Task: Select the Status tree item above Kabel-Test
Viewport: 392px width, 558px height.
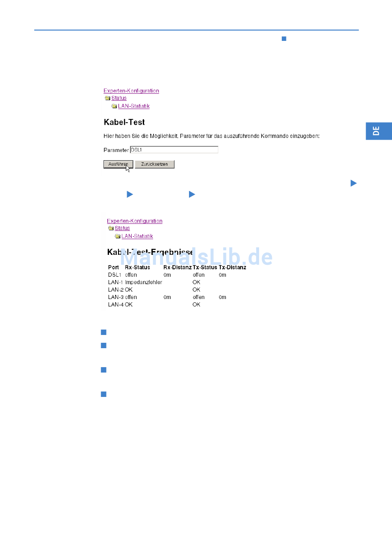Action: coord(119,98)
